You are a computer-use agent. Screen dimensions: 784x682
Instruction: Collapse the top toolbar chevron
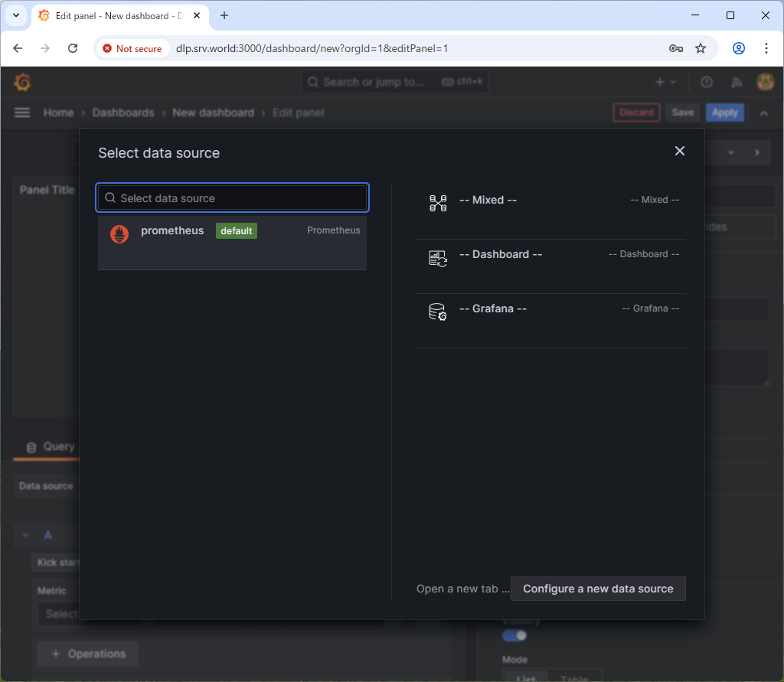pos(763,113)
